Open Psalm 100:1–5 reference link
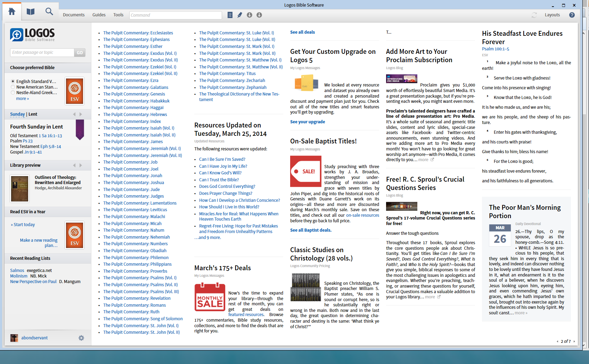This screenshot has height=364, width=589. 496,49
